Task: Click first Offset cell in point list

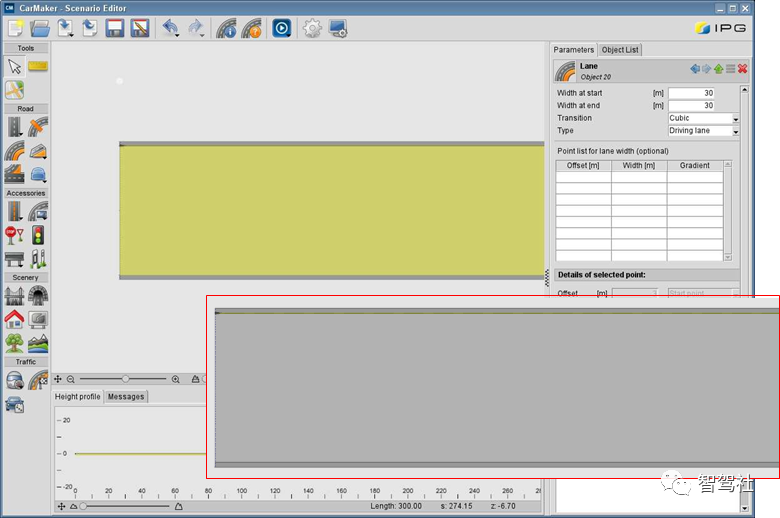Action: click(583, 177)
